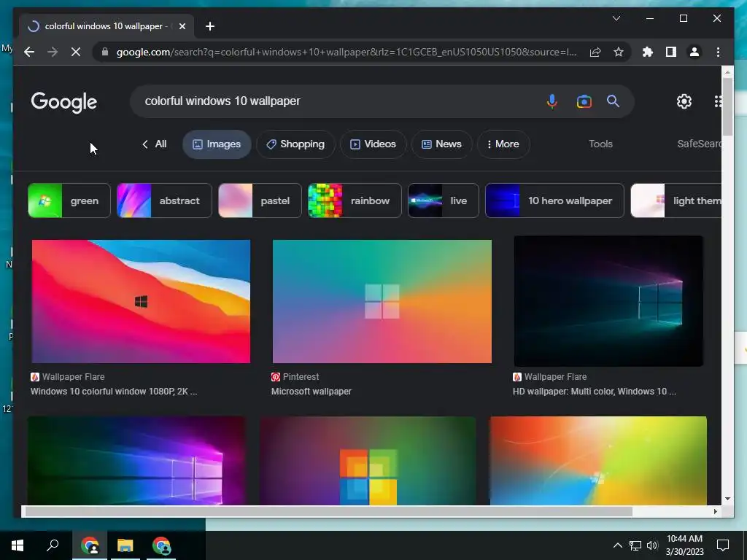Open the Chrome profile avatar
Image resolution: width=747 pixels, height=560 pixels.
694,52
